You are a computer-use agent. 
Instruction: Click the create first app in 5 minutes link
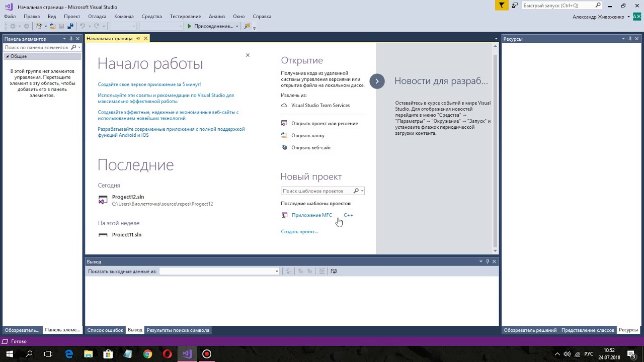(x=149, y=84)
